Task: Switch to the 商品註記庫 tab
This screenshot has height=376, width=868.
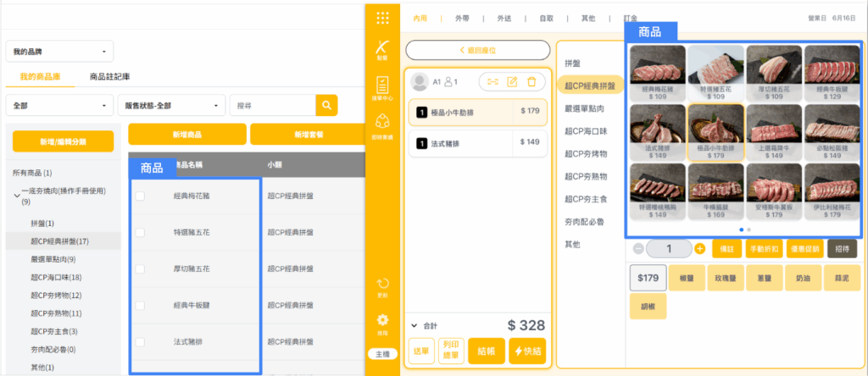Action: click(109, 76)
